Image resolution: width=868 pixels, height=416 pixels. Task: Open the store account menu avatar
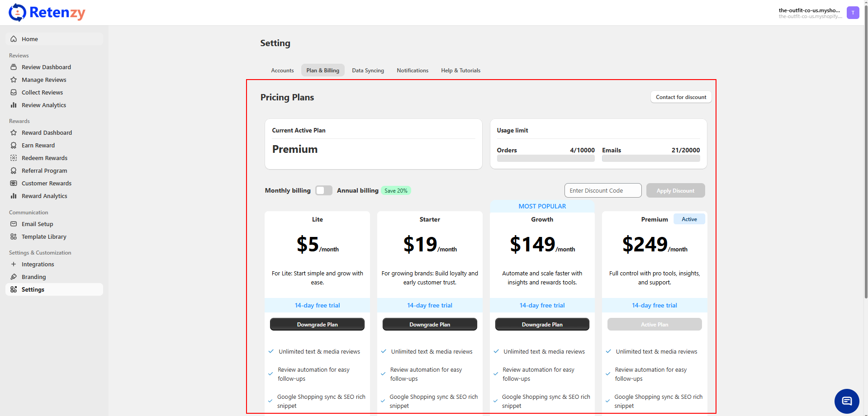point(853,13)
